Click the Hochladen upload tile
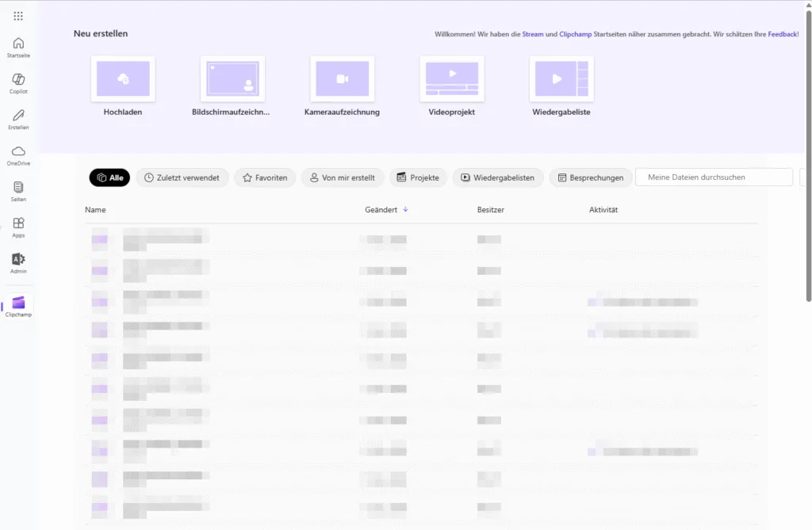The width and height of the screenshot is (812, 530). (x=123, y=79)
